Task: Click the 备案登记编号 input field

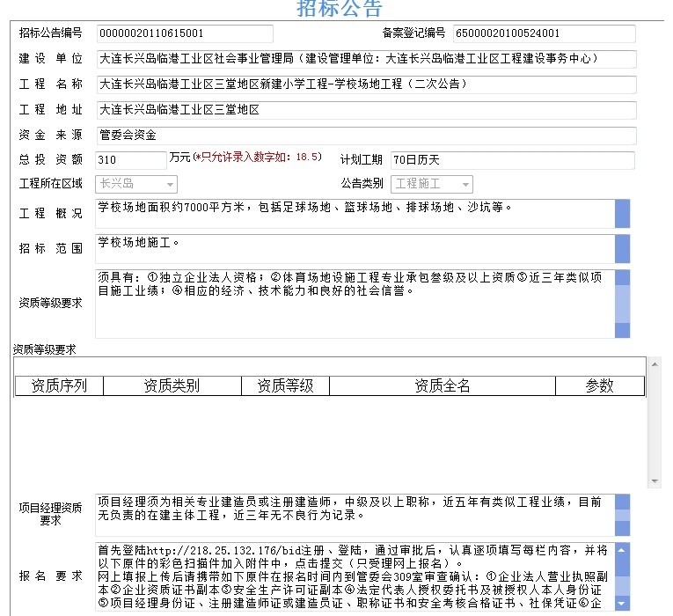Action: point(545,33)
